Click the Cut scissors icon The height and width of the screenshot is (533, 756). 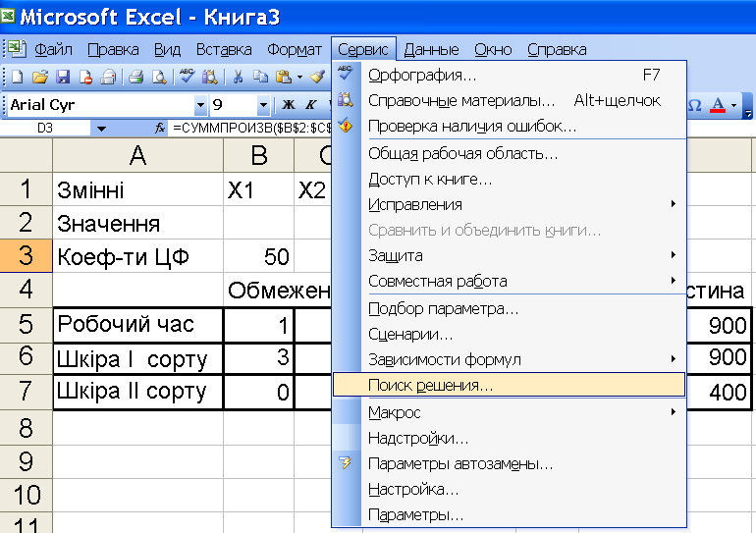(x=238, y=78)
